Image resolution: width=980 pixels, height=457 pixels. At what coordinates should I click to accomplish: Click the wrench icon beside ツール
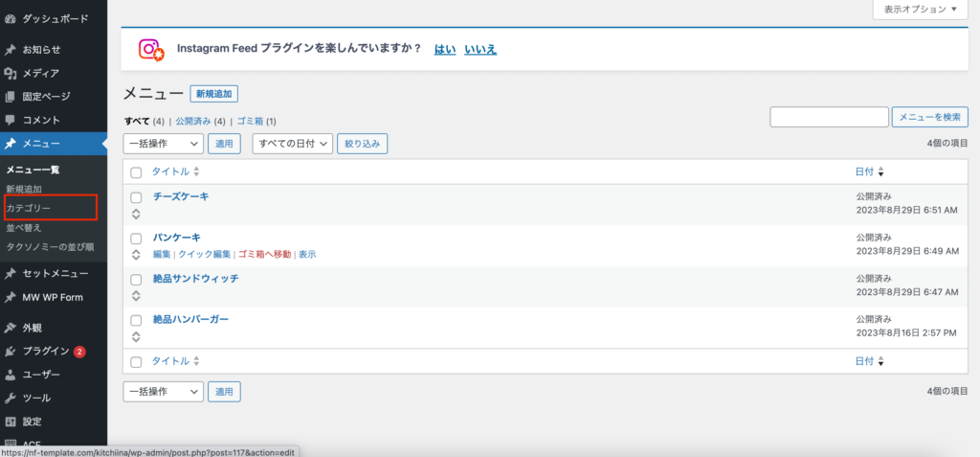pyautogui.click(x=10, y=399)
